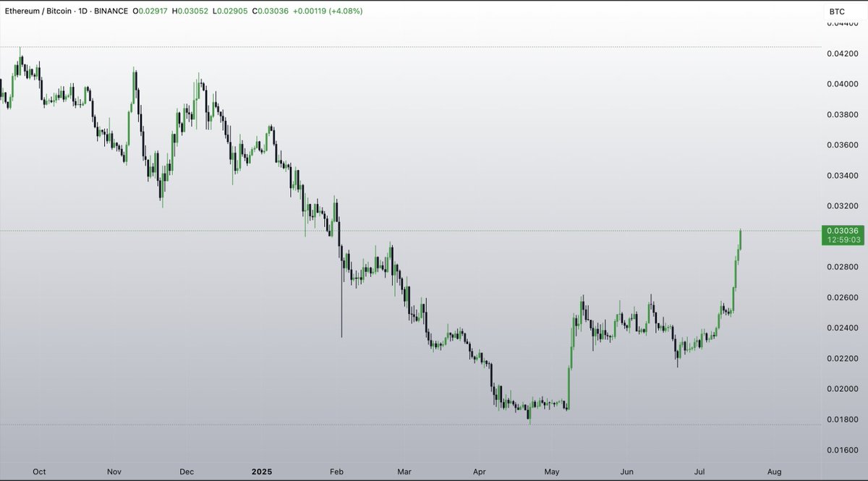The image size is (868, 481).
Task: Click the Jun label on time axis
Action: (x=627, y=472)
